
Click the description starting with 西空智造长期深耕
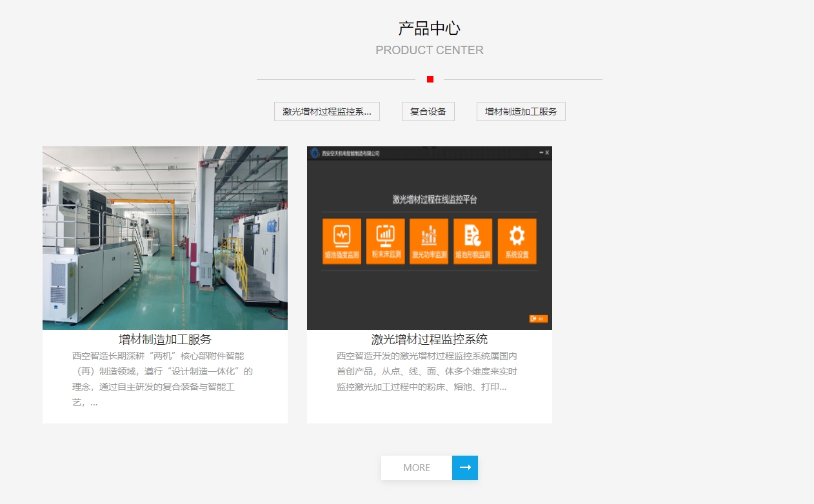tap(163, 379)
